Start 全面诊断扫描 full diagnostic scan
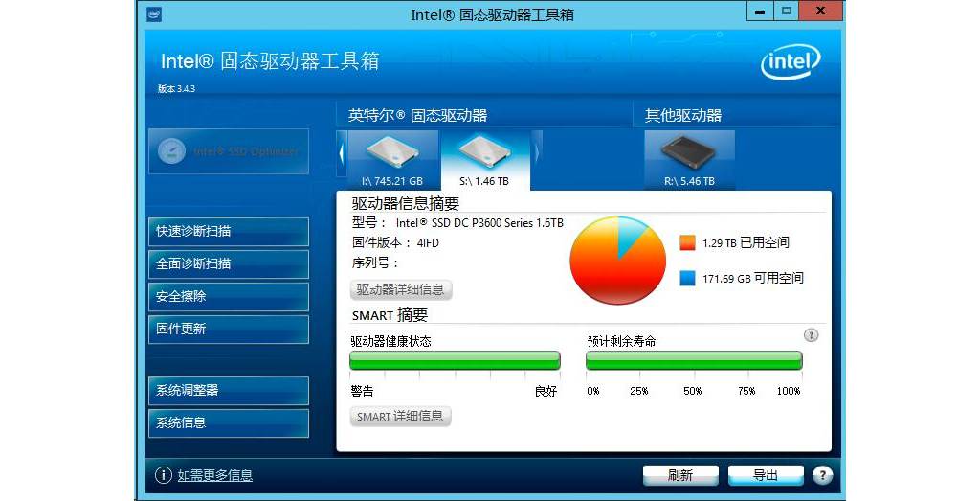 point(228,264)
